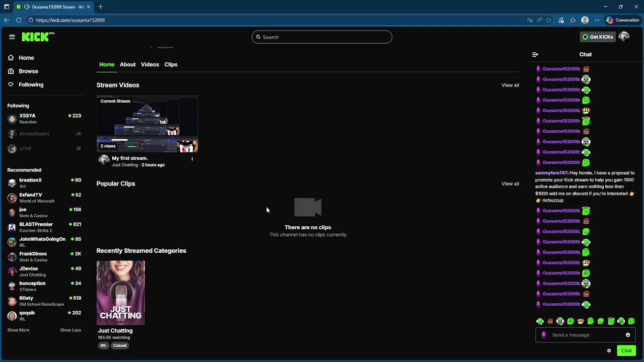Go to Browse in sidebar

[28, 71]
